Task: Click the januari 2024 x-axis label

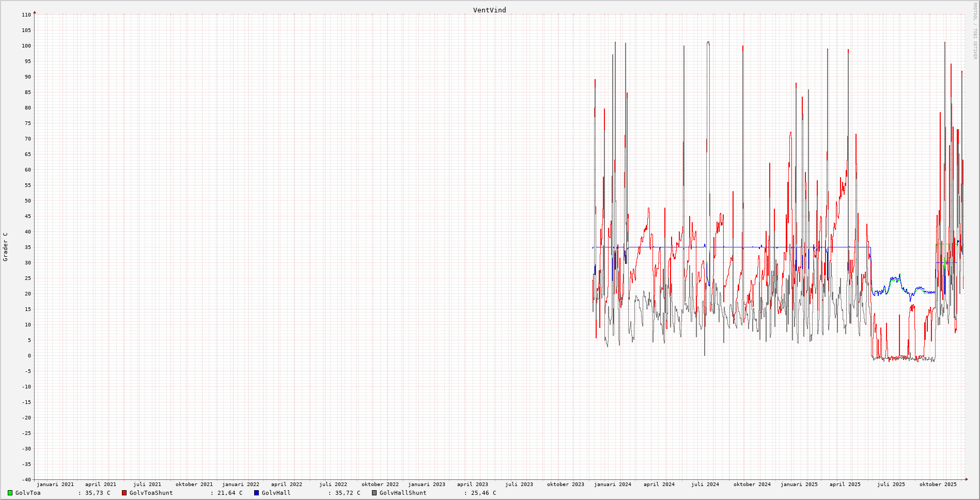Action: tap(612, 485)
